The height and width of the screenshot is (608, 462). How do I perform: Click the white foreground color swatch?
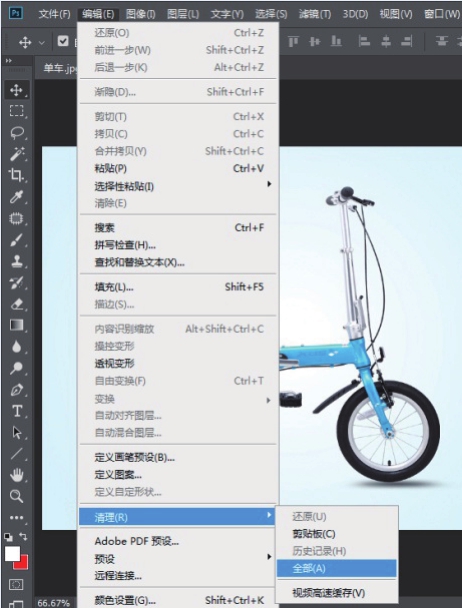(x=12, y=554)
